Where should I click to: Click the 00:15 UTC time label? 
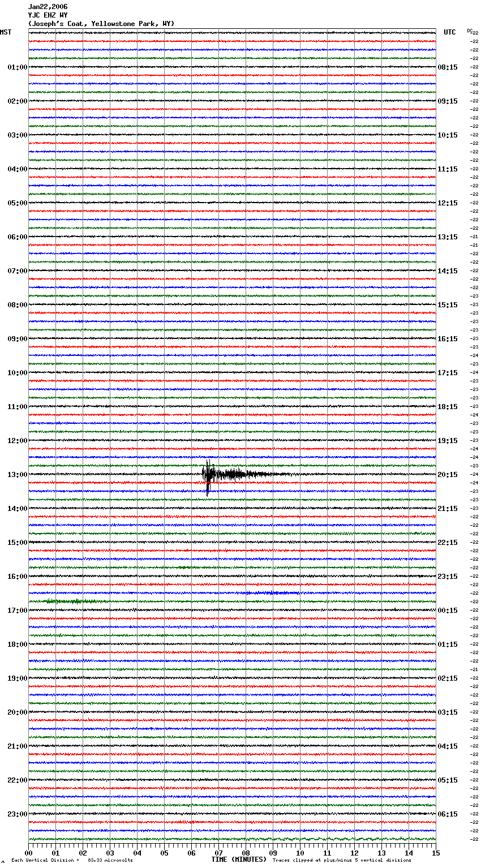coord(448,611)
